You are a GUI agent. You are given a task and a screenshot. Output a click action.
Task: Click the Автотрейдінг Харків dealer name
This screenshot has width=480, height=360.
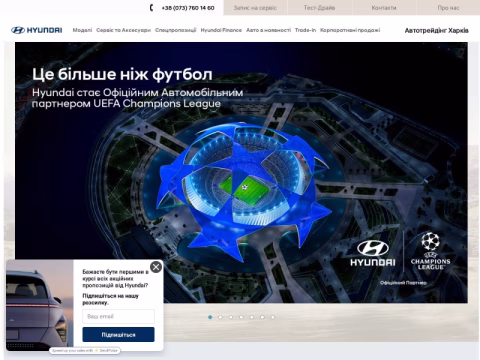click(436, 30)
